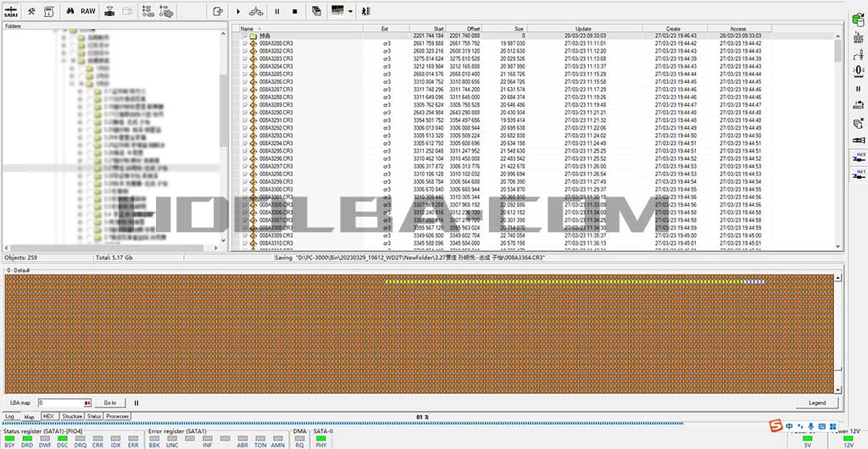868x449 pixels.
Task: Toggle checkbox for 008A3280.CR3
Action: click(245, 43)
